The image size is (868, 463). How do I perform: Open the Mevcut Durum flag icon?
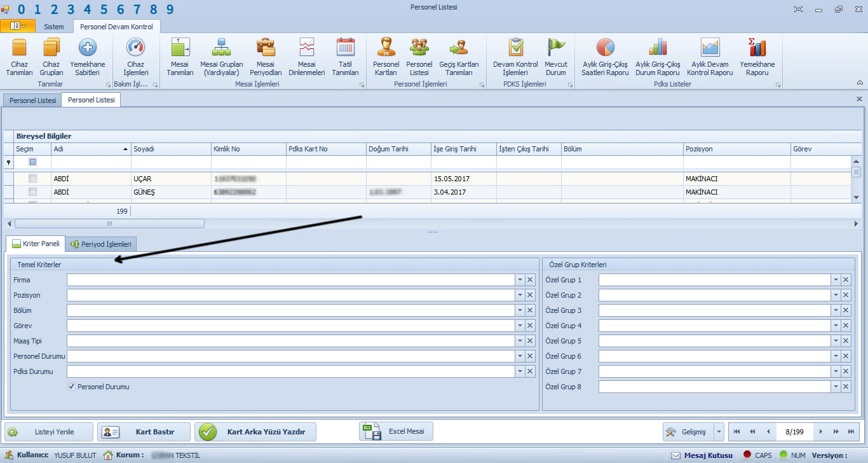point(555,57)
